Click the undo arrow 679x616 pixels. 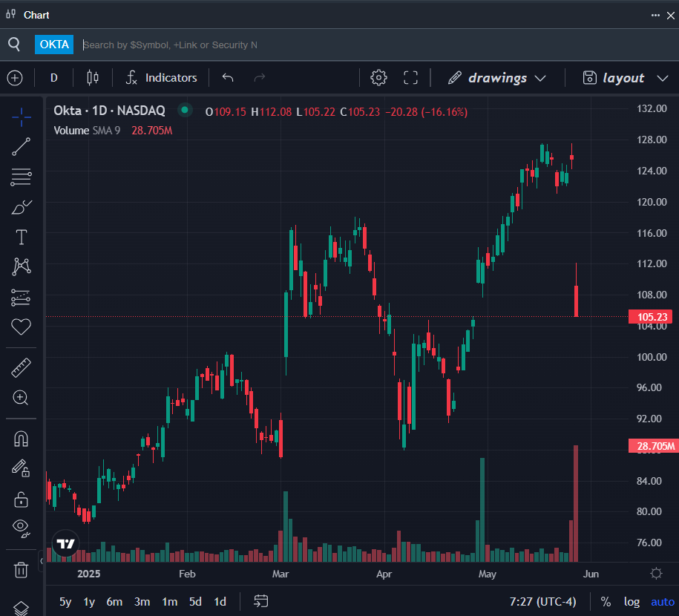point(228,78)
